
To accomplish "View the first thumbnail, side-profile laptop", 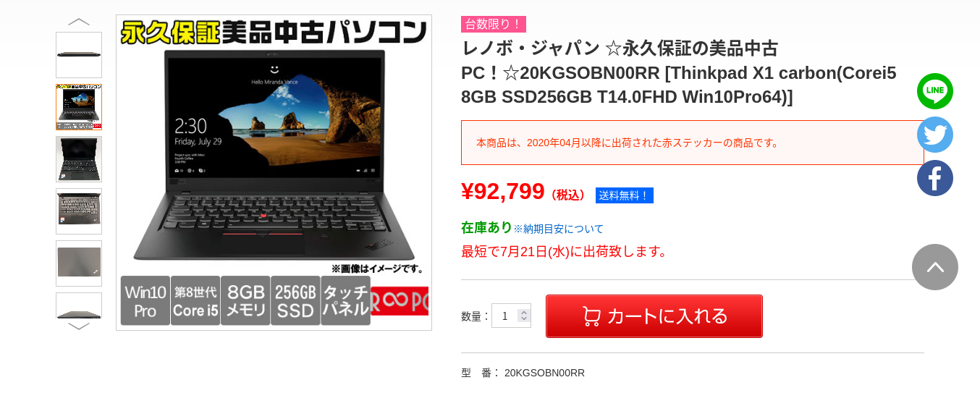I will click(x=79, y=55).
